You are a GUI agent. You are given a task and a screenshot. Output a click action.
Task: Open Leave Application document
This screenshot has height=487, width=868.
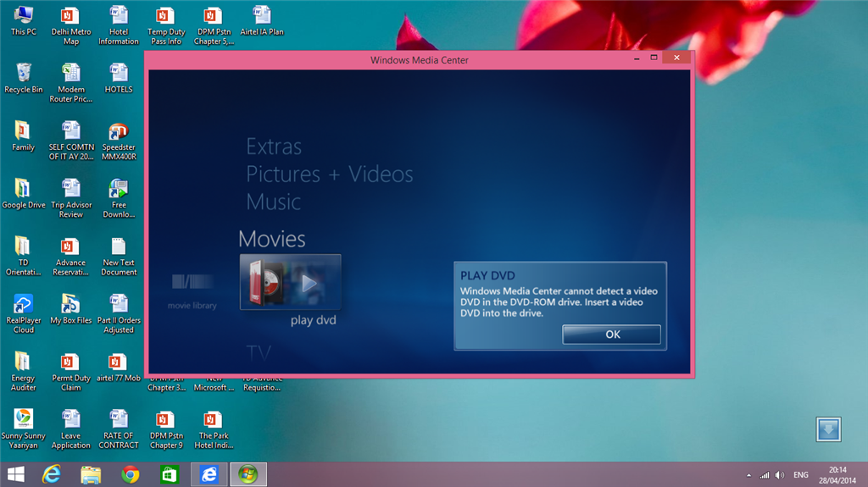coord(71,429)
